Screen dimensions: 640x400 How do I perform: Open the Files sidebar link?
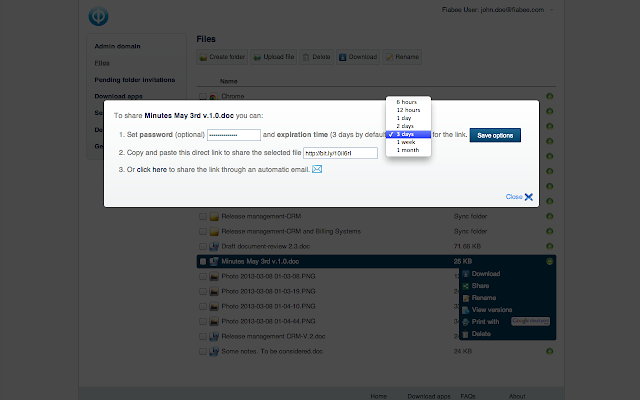point(102,63)
